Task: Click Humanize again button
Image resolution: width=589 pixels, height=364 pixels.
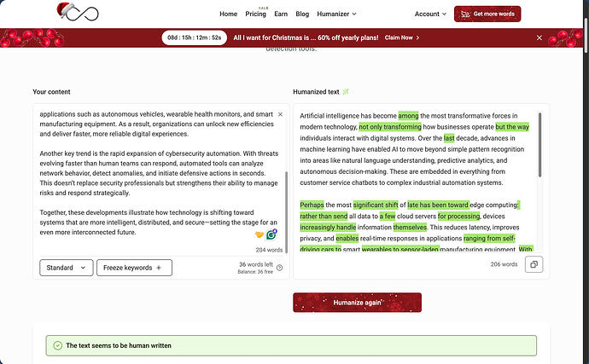Action: click(x=357, y=303)
